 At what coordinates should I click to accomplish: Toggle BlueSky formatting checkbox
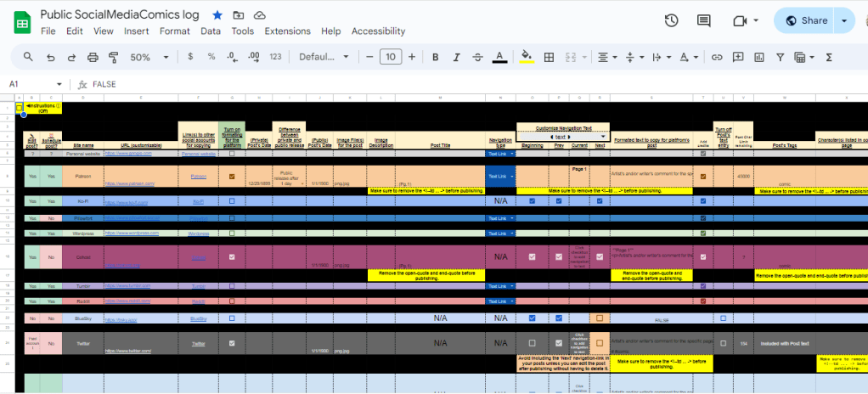233,318
